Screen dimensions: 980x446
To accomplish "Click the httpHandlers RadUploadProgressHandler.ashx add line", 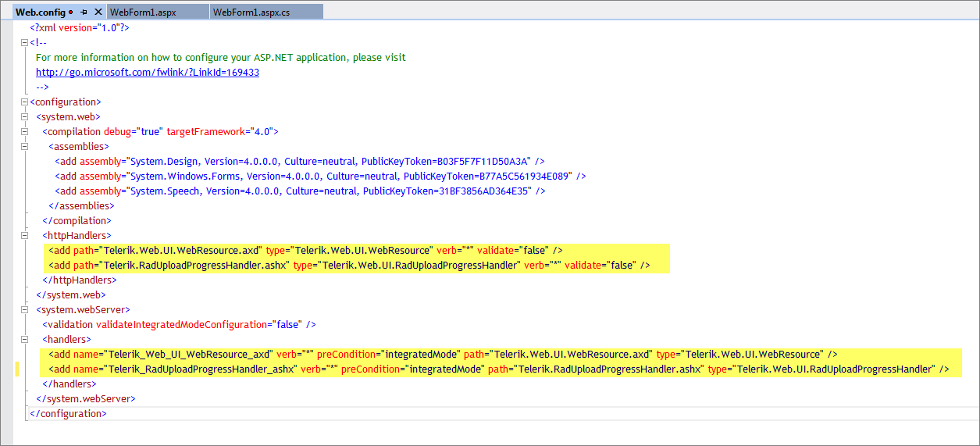I will point(349,265).
